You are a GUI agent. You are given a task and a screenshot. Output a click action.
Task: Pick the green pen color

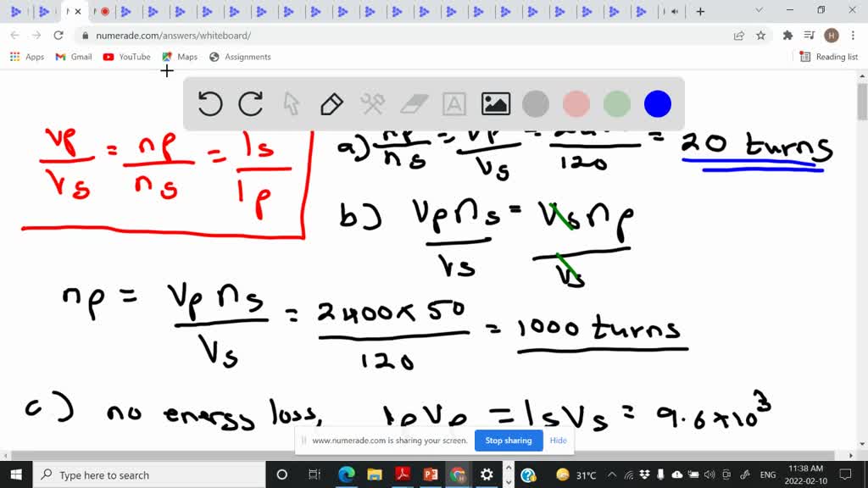[x=617, y=104]
